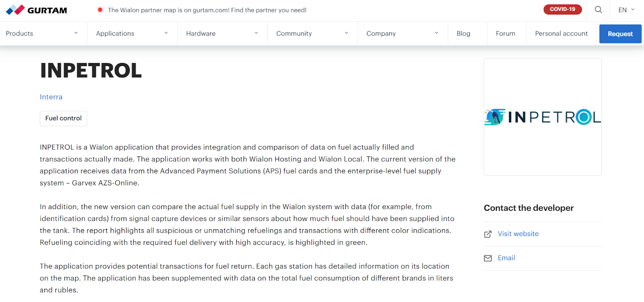644x302 pixels.
Task: Click the INPETROL logo thumbnail card
Action: 542,117
